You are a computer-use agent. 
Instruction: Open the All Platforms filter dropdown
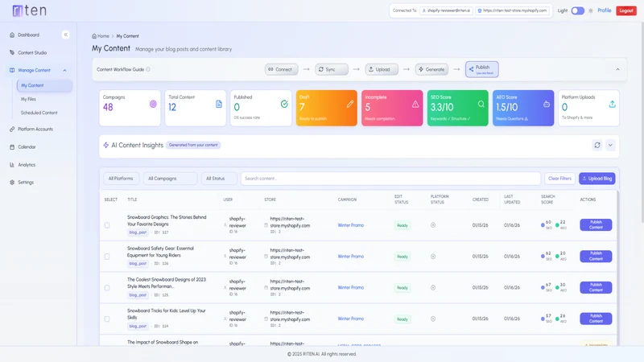[x=121, y=179]
